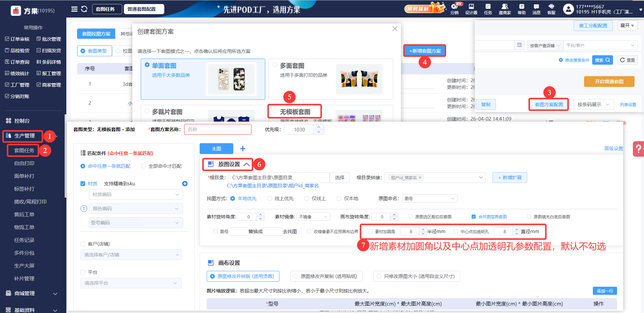Click +新增套图方案 button
This screenshot has height=313, width=644.
[x=425, y=51]
